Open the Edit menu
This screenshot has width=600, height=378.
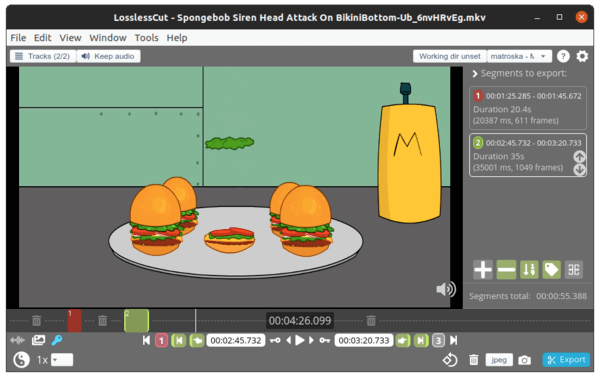[x=42, y=38]
